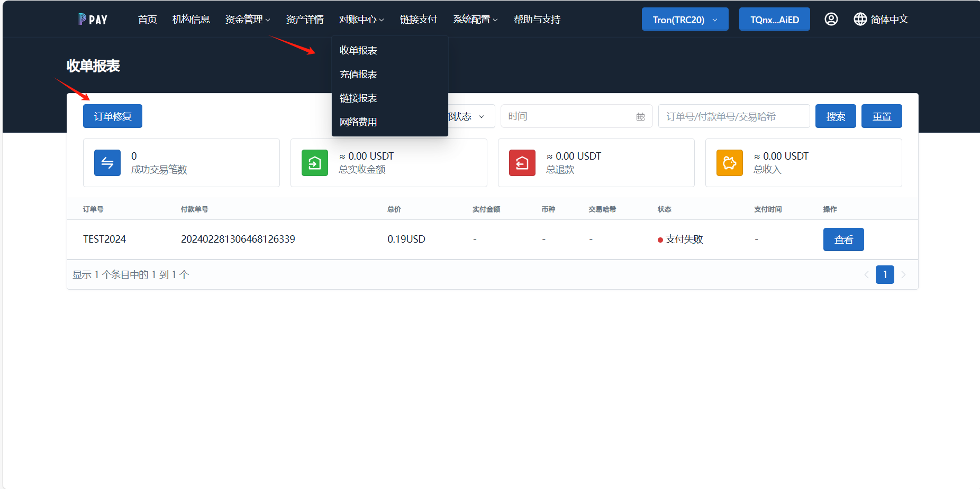Click the 付款单号 column header
The width and height of the screenshot is (980, 489).
coord(194,209)
